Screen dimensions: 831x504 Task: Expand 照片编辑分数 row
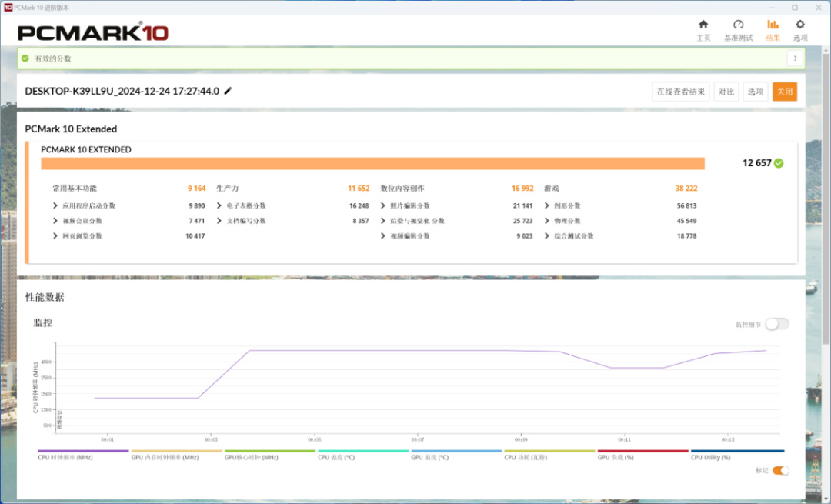(x=382, y=205)
